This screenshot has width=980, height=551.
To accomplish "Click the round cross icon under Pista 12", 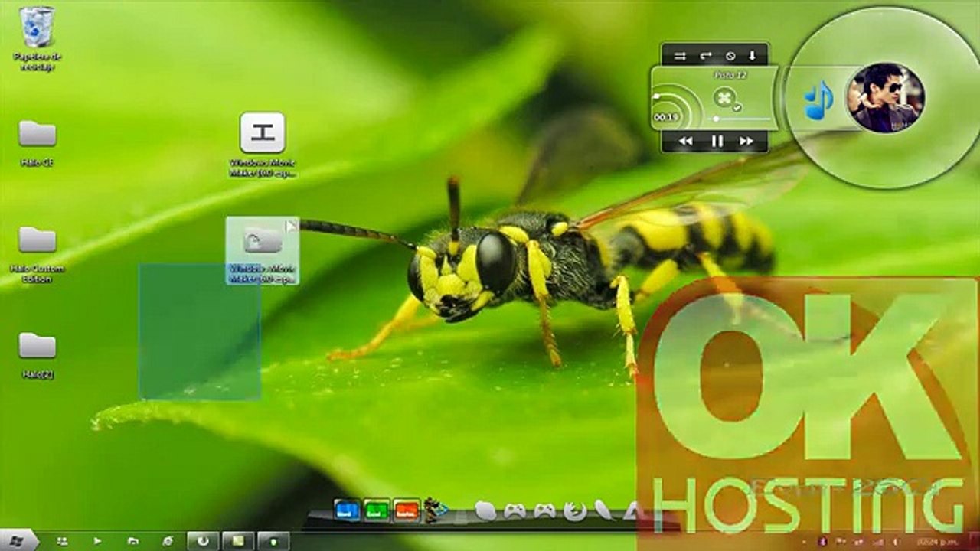I will pos(724,98).
